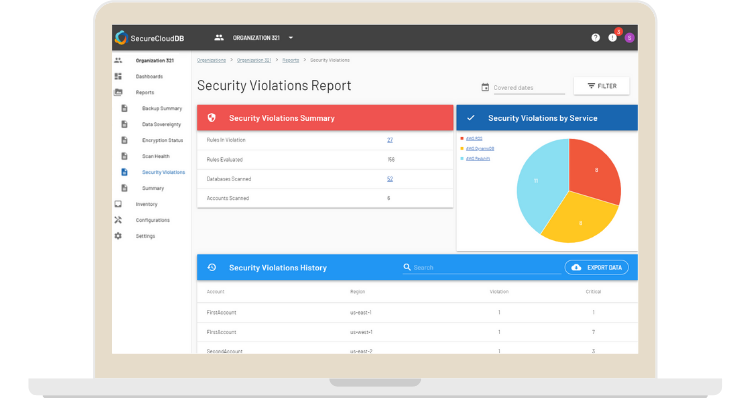
Task: Click FirstAccount in the us-east-1 row
Action: click(x=221, y=312)
